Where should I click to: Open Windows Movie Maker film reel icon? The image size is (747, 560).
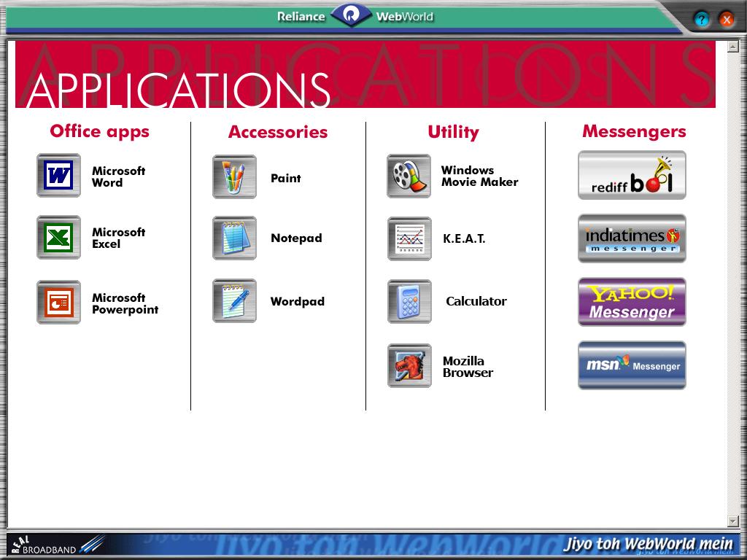tap(409, 176)
